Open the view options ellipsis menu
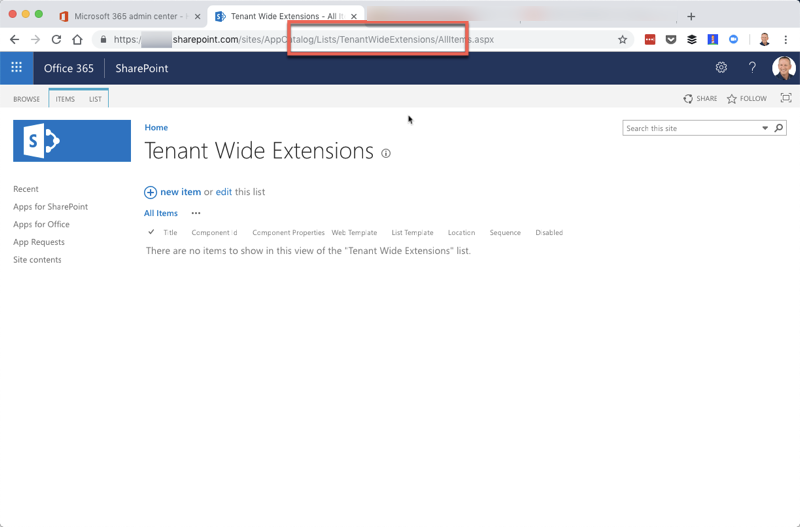 [x=196, y=213]
